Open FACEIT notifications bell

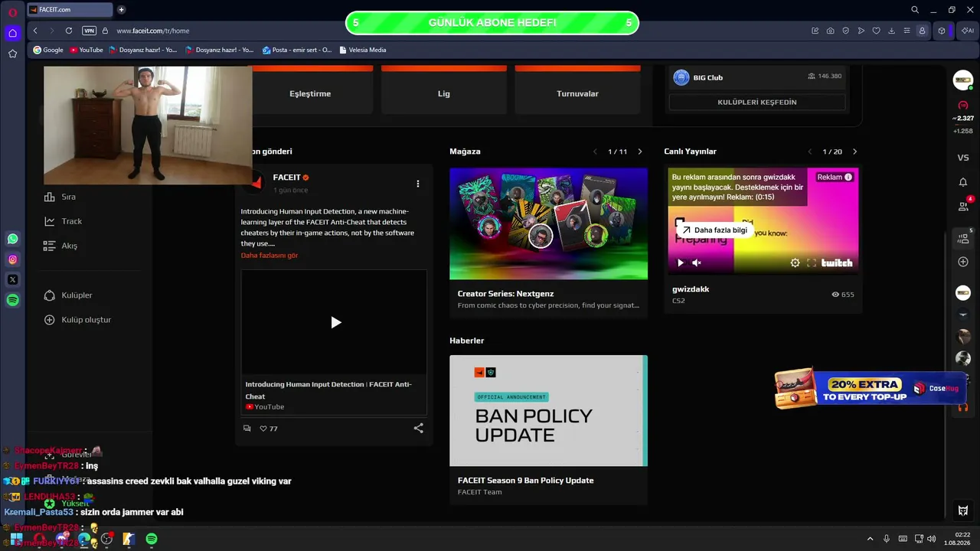coord(963,182)
